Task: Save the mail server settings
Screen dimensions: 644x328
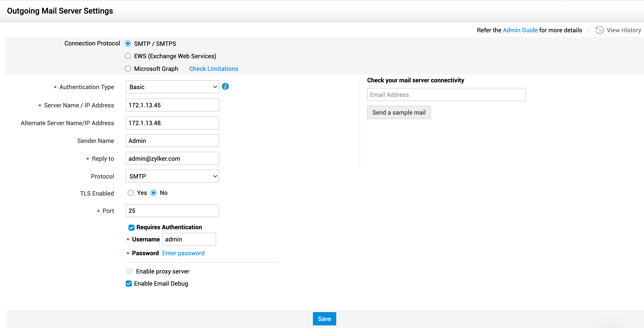Action: tap(324, 319)
